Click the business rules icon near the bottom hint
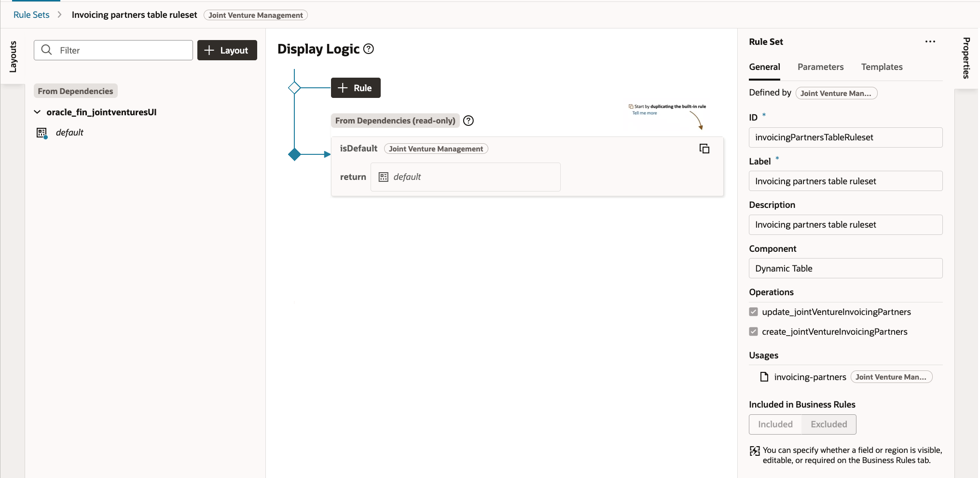 (755, 451)
